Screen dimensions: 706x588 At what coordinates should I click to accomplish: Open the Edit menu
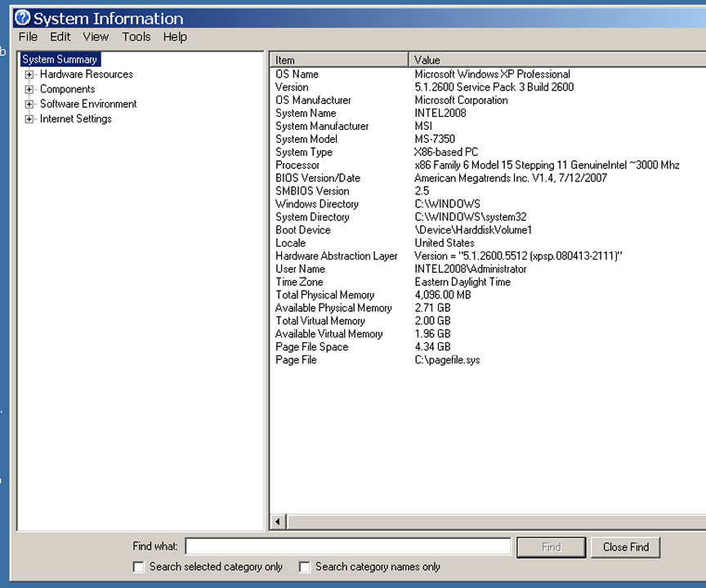(60, 37)
